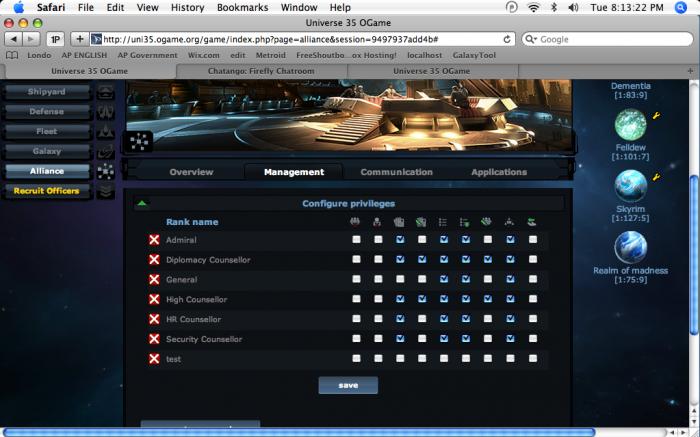700x437 pixels.
Task: Click the 1P toolbar button
Action: 55,39
